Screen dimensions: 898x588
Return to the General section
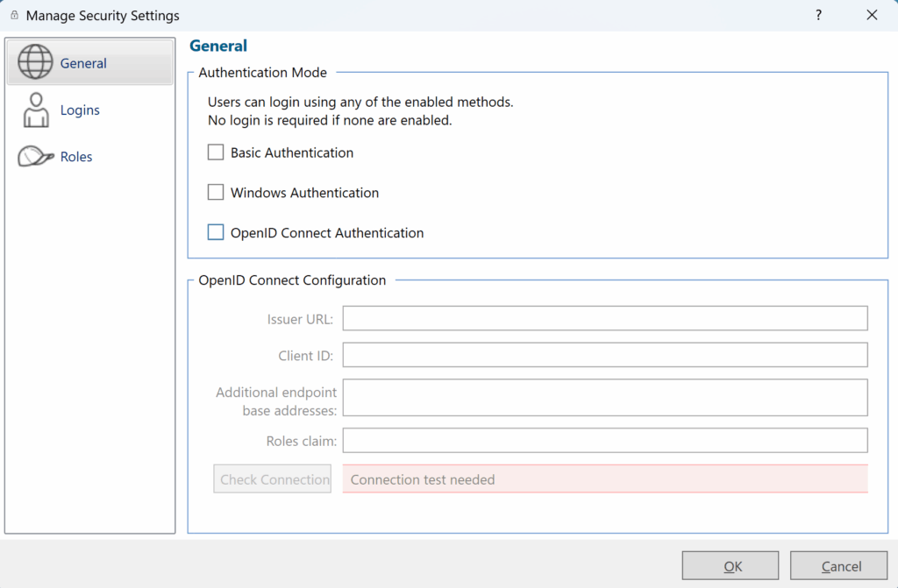coord(83,63)
